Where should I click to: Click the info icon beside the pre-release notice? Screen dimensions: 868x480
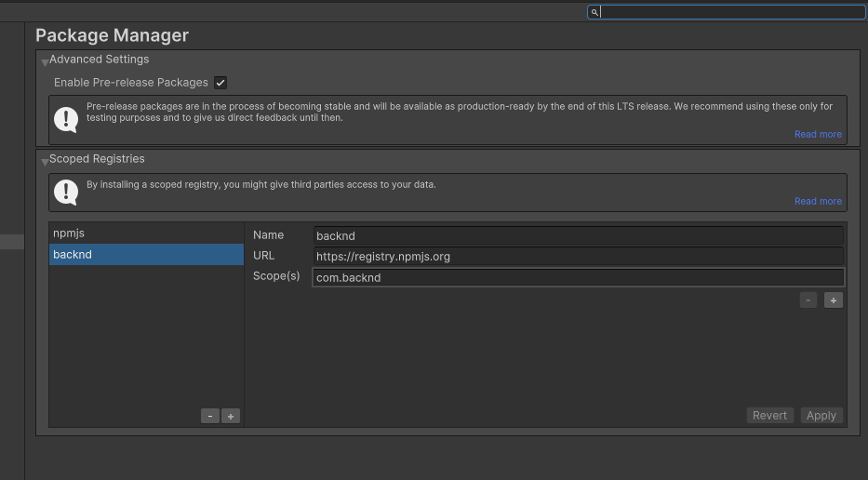(x=66, y=119)
